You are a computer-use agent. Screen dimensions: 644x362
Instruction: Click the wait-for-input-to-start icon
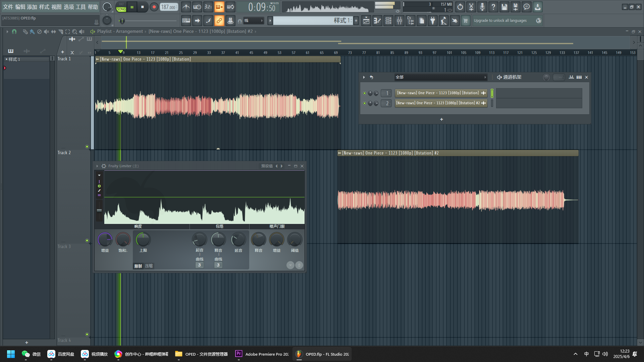[x=197, y=7]
